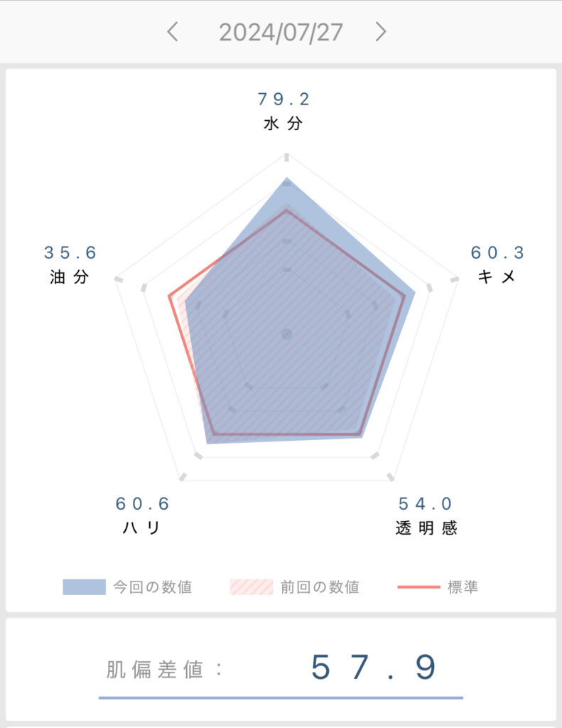Tap the 肌偏差値 score 57.9
Screen dimensions: 562x728
click(374, 668)
